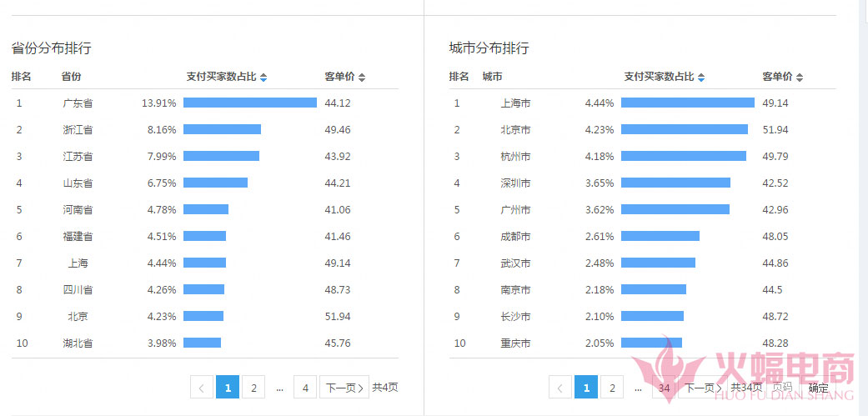The image size is (868, 416).
Task: Sort city table by 客单价 icon
Action: tap(800, 78)
